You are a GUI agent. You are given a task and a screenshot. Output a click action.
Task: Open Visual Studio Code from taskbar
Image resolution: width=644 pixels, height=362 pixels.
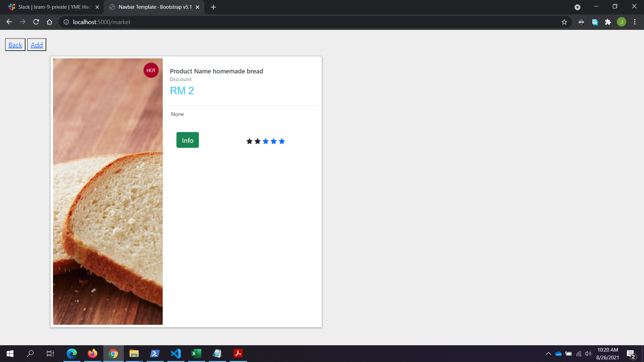[176, 354]
